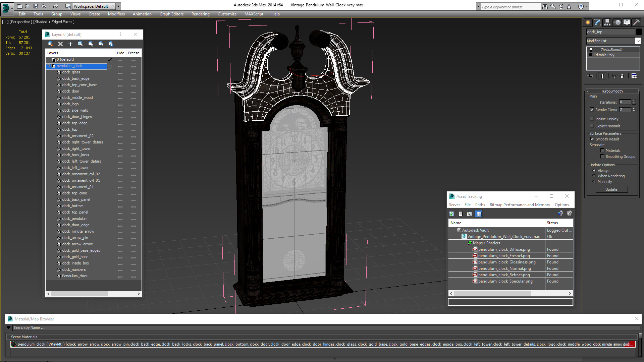644x362 pixels.
Task: Expand the Editable Poly sub-object tree
Action: pos(590,55)
